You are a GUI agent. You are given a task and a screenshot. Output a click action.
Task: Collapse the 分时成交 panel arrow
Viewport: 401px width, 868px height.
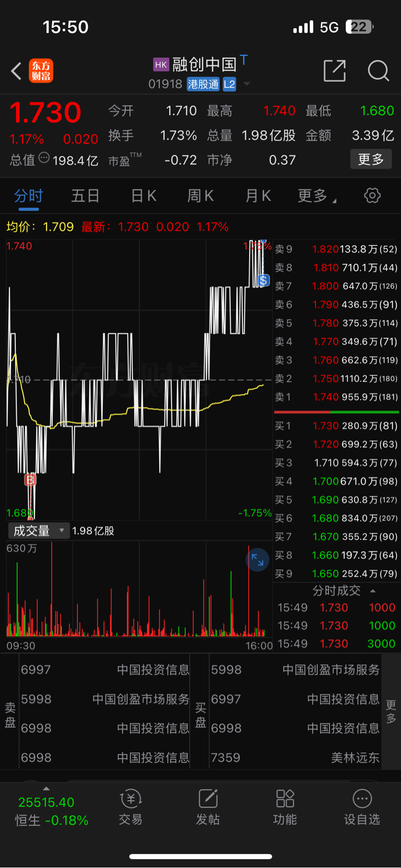point(373,591)
